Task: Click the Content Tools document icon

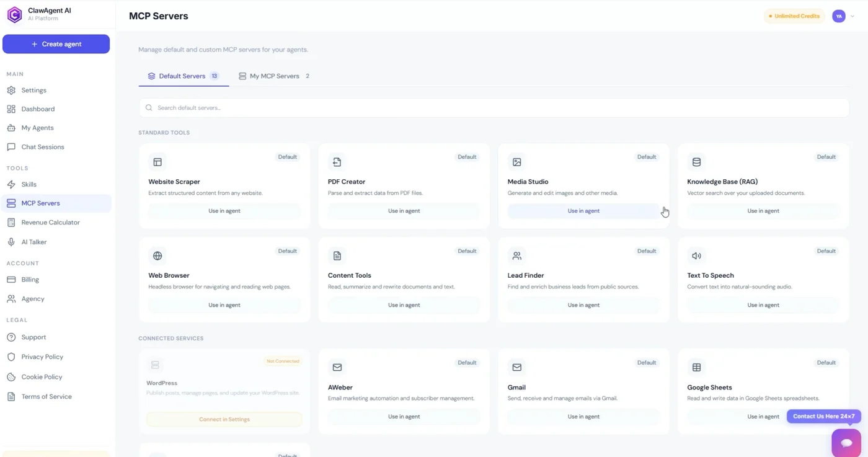Action: (x=337, y=255)
